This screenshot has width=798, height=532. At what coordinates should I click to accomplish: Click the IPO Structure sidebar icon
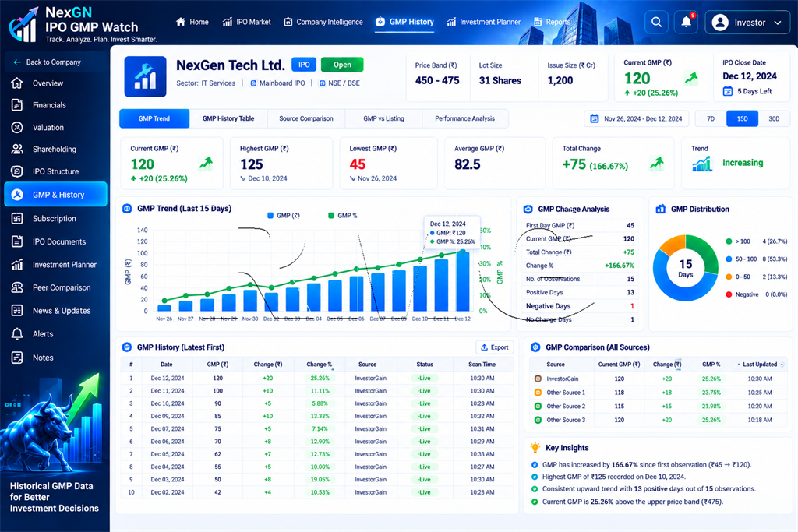pyautogui.click(x=17, y=171)
